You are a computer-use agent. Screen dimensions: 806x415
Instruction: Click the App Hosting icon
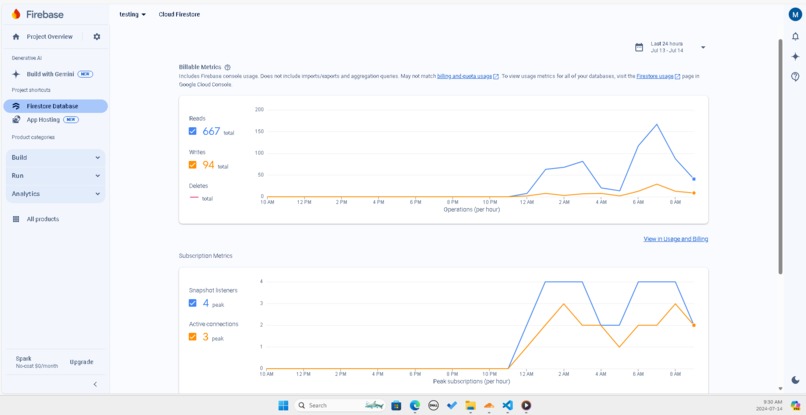point(16,120)
